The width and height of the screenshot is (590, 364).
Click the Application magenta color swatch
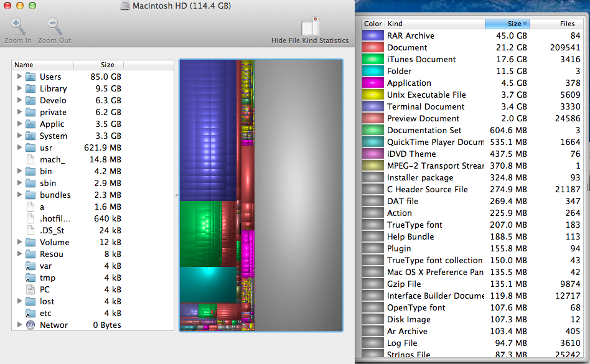click(x=373, y=83)
